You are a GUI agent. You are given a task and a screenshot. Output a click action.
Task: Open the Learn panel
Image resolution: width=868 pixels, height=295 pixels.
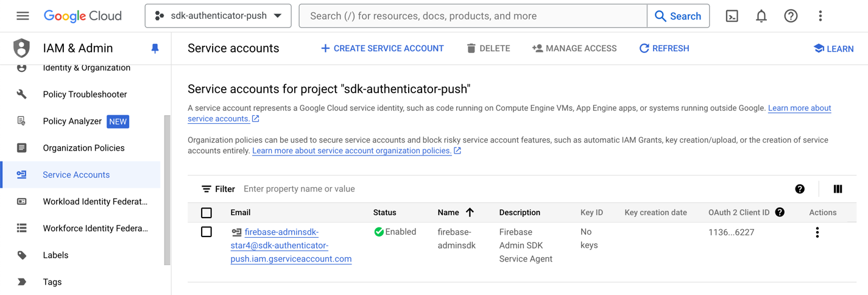tap(833, 49)
